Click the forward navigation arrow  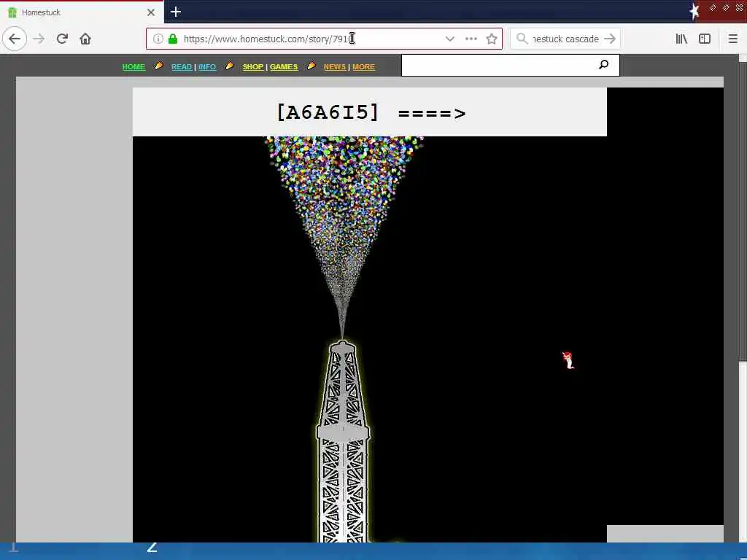coord(39,39)
